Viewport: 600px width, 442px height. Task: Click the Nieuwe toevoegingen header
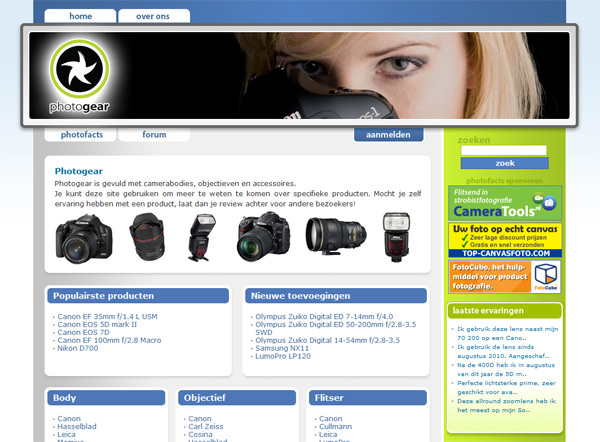pos(336,296)
